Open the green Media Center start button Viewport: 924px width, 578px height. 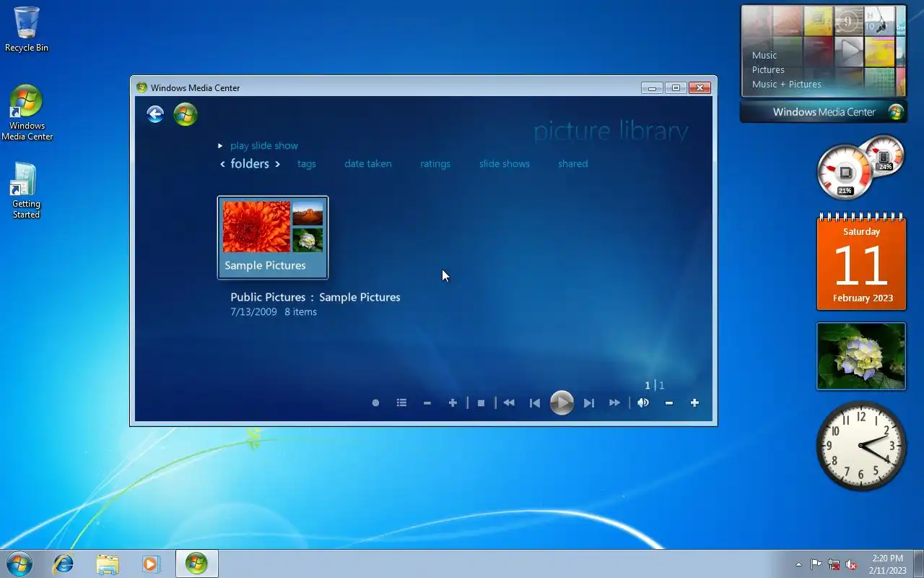[186, 114]
